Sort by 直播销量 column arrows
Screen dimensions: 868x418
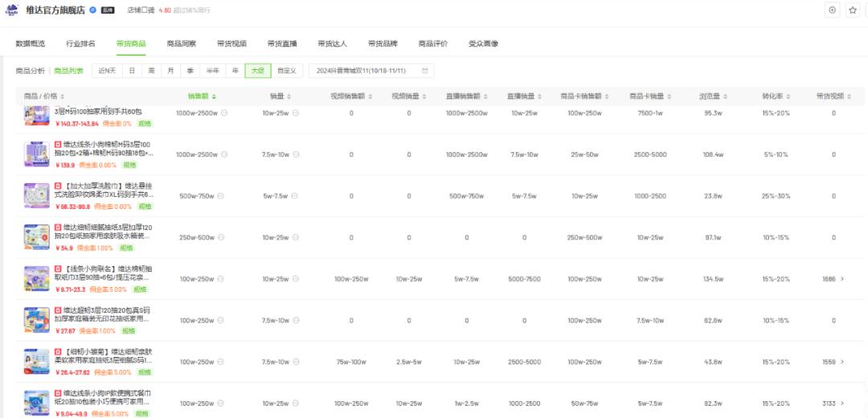pyautogui.click(x=542, y=96)
